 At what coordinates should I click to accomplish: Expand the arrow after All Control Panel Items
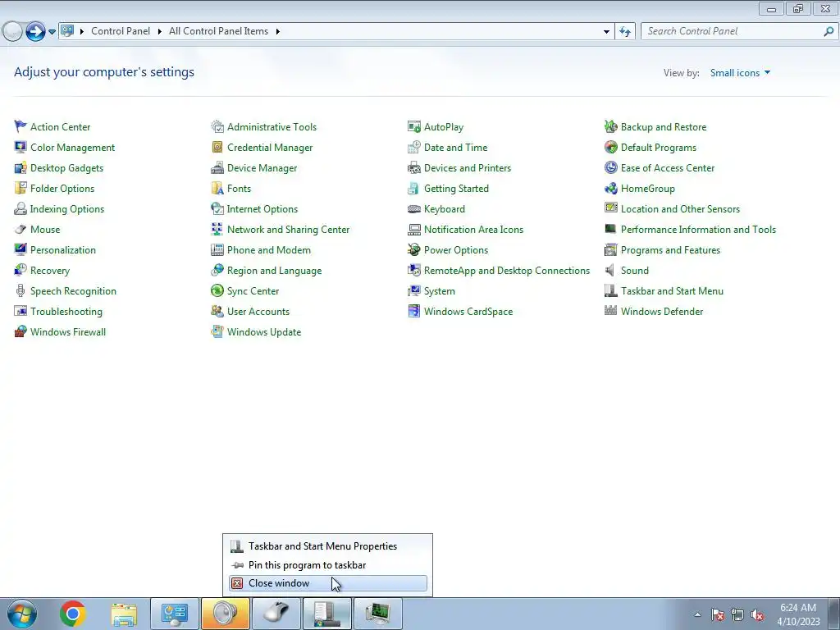[x=277, y=32]
